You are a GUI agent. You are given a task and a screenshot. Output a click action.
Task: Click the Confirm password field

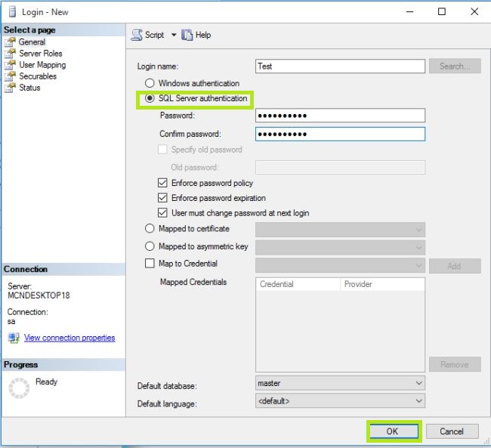(x=340, y=134)
